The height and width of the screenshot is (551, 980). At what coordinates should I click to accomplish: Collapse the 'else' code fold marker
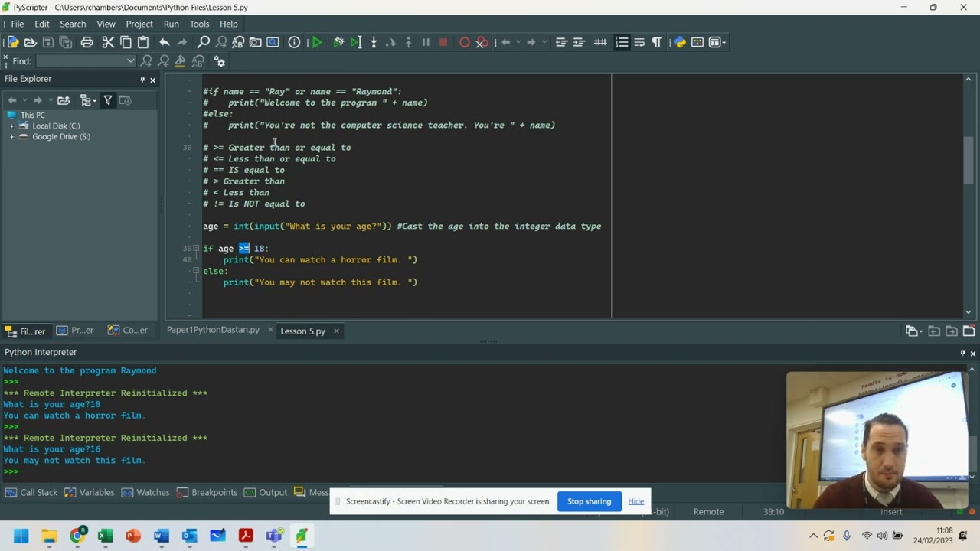pyautogui.click(x=196, y=271)
